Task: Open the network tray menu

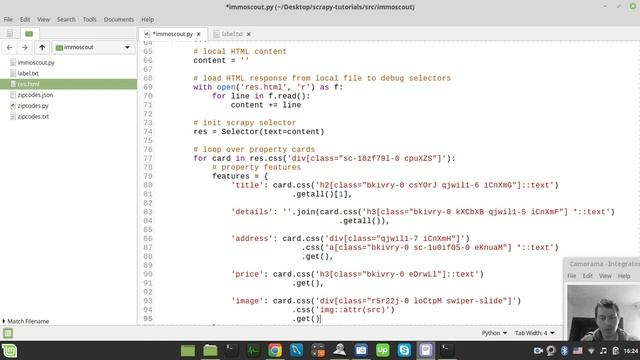Action: 591,351
